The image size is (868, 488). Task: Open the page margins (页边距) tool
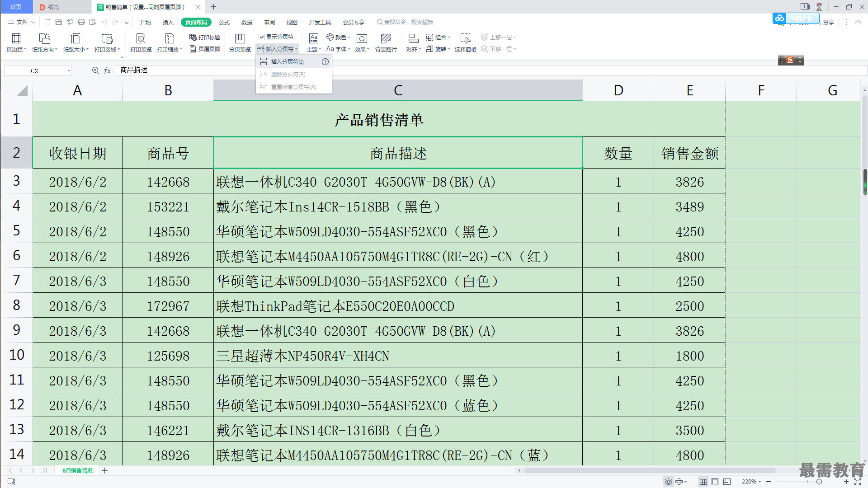click(x=16, y=43)
